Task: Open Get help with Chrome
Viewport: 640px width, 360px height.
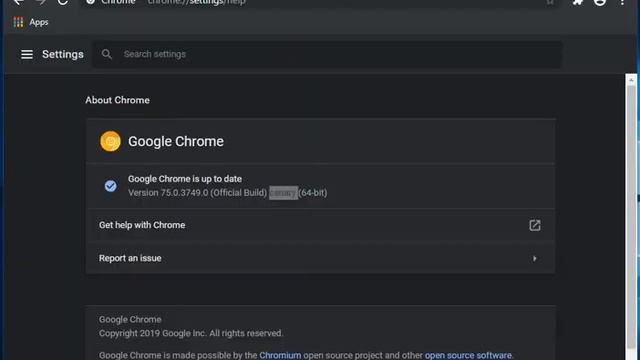Action: pyautogui.click(x=320, y=225)
